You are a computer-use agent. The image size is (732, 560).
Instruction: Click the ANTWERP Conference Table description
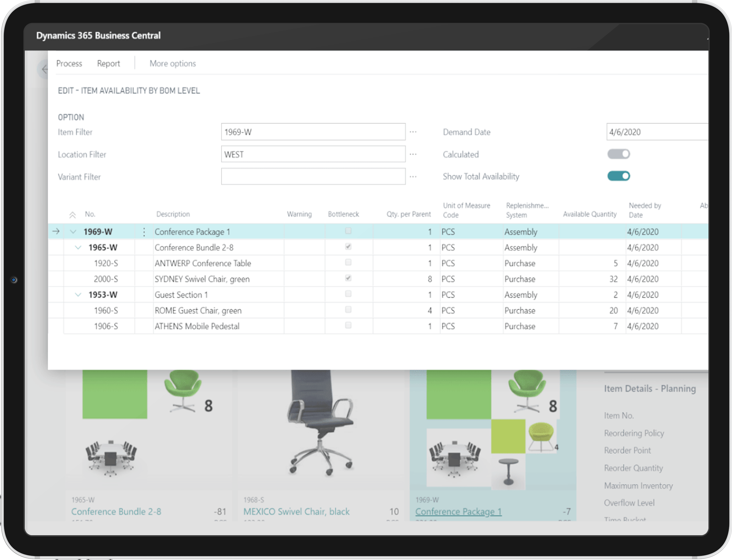coord(203,263)
